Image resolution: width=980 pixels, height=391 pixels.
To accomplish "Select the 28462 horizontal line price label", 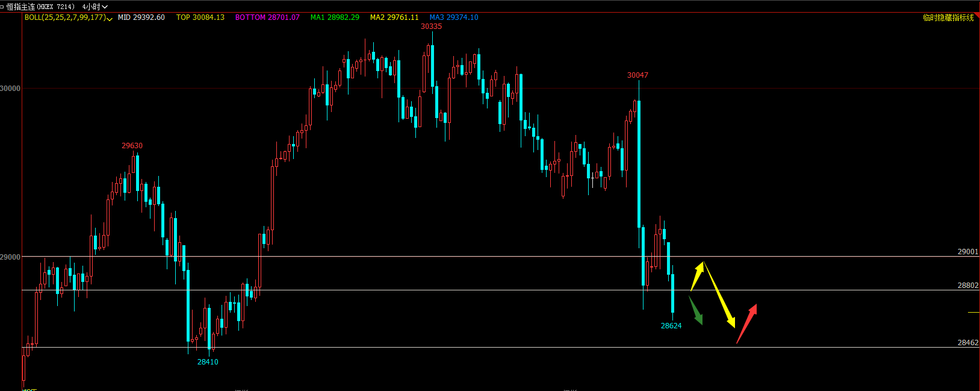I will pos(968,343).
